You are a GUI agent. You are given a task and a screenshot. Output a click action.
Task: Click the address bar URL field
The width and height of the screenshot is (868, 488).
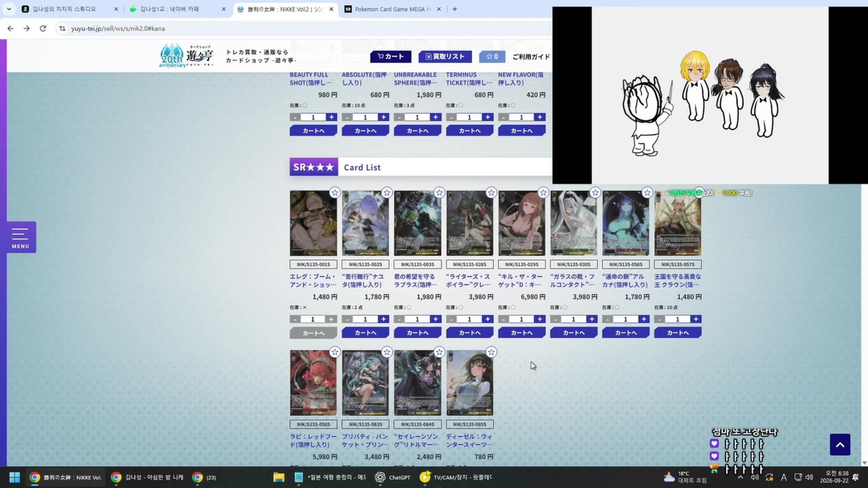305,29
